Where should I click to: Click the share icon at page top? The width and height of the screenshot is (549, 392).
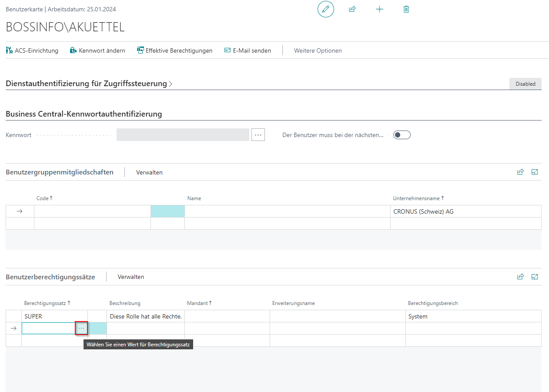click(352, 9)
